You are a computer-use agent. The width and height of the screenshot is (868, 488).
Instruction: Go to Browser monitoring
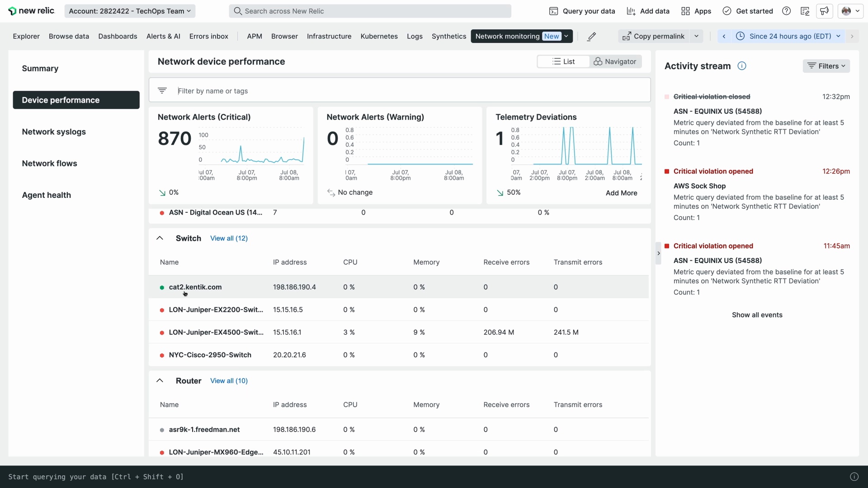(284, 36)
